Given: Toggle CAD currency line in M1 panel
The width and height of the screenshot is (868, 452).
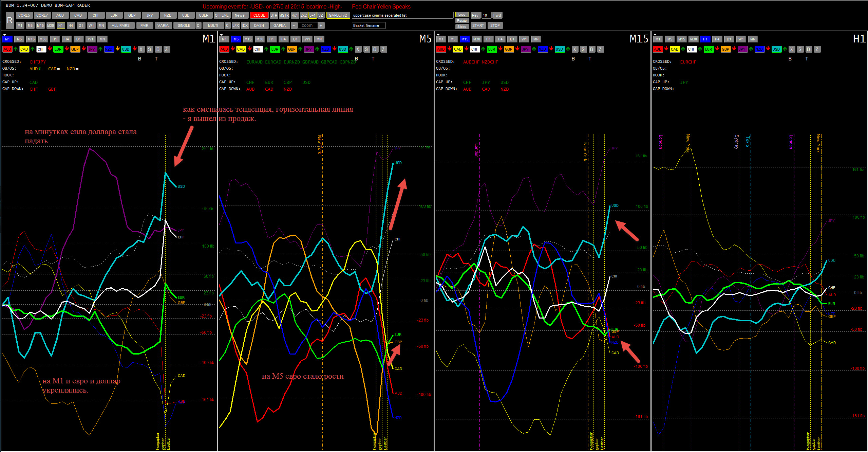Looking at the screenshot, I should (24, 49).
